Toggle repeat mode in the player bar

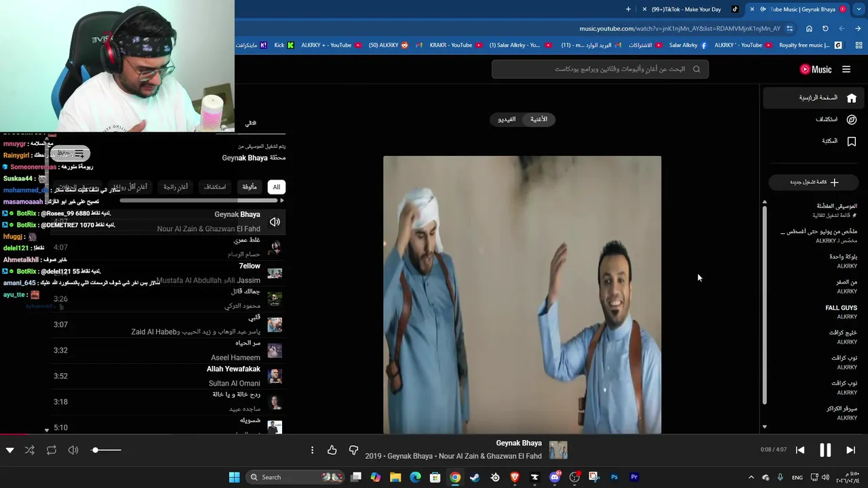tap(52, 450)
